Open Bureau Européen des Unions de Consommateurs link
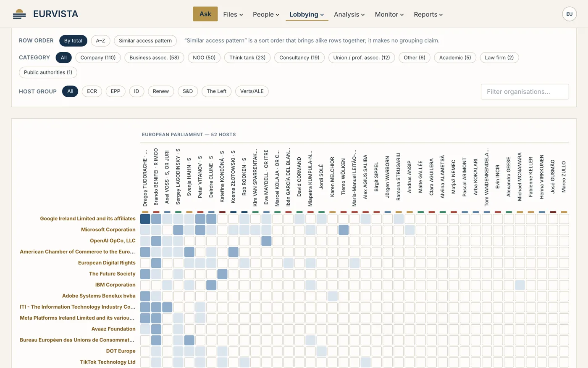This screenshot has height=368, width=588. pyautogui.click(x=77, y=340)
